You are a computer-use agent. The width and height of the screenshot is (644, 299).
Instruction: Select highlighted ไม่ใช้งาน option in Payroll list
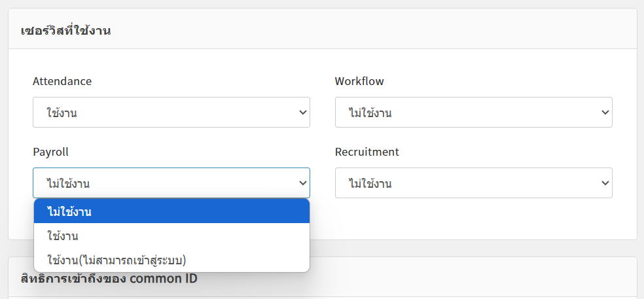click(69, 211)
